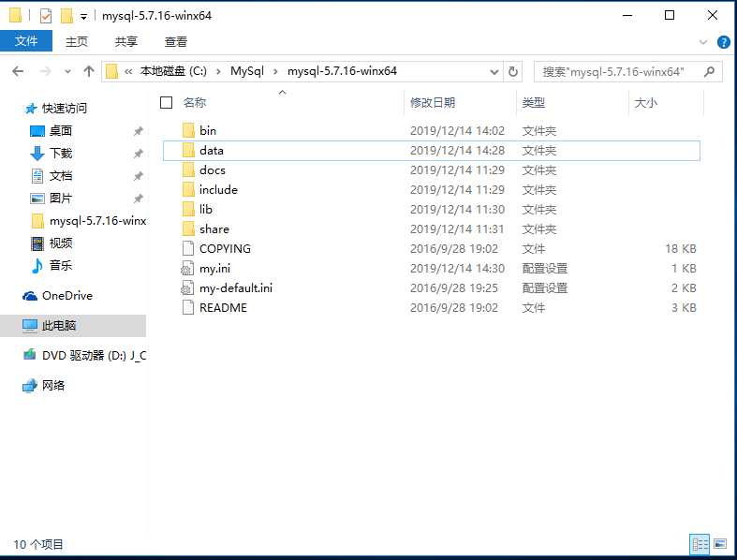Image resolution: width=737 pixels, height=560 pixels.
Task: Click the MySql breadcrumb segment
Action: click(x=247, y=71)
